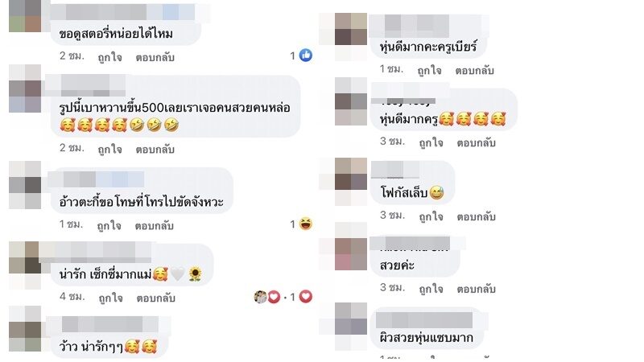
Task: Like the สวยค่ะ comment
Action: coord(431,289)
